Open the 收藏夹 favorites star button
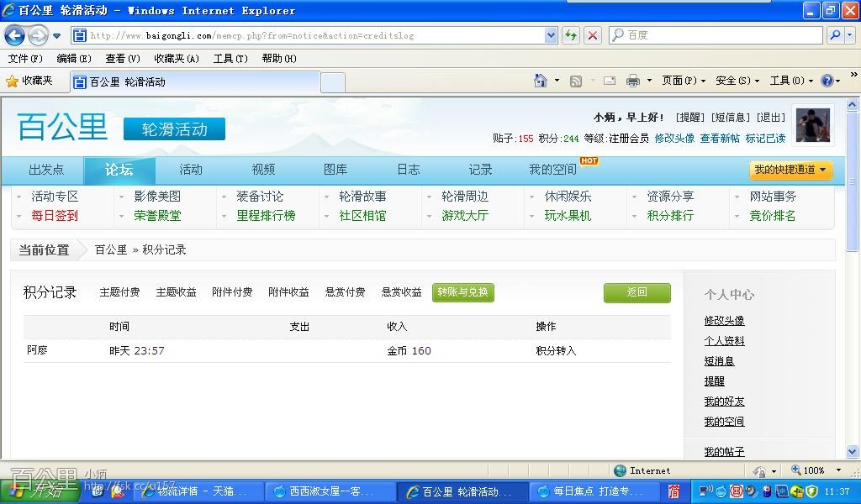 tap(29, 81)
